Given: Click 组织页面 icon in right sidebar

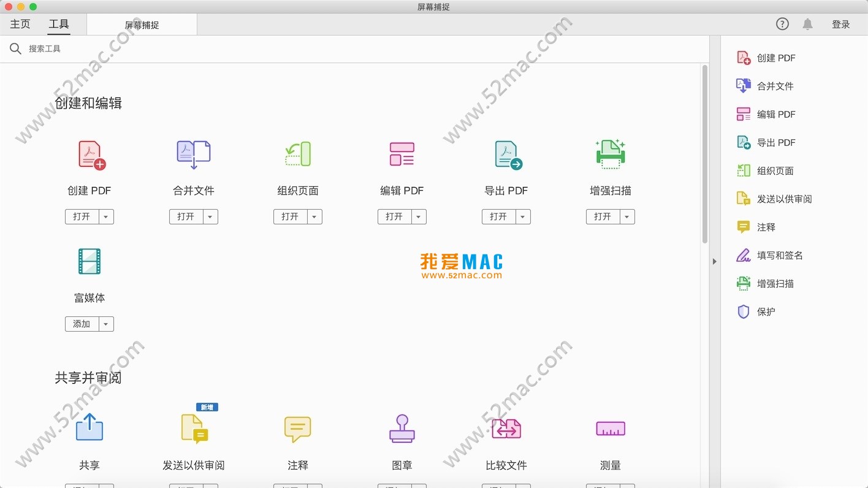Looking at the screenshot, I should click(x=744, y=170).
